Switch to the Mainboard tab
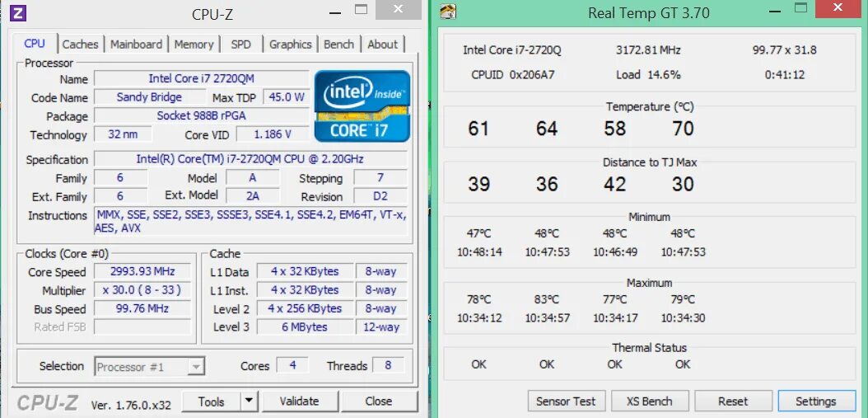The image size is (868, 418). point(136,45)
